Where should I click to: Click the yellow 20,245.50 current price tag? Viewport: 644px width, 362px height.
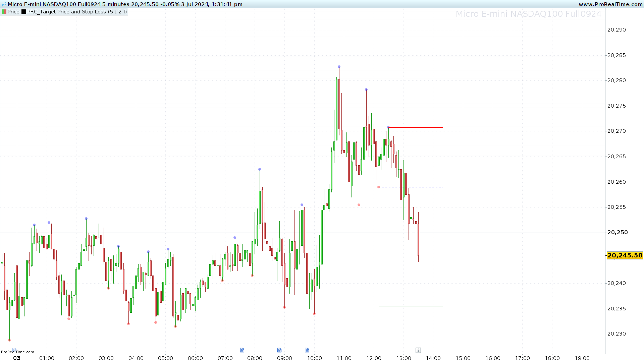(625, 255)
